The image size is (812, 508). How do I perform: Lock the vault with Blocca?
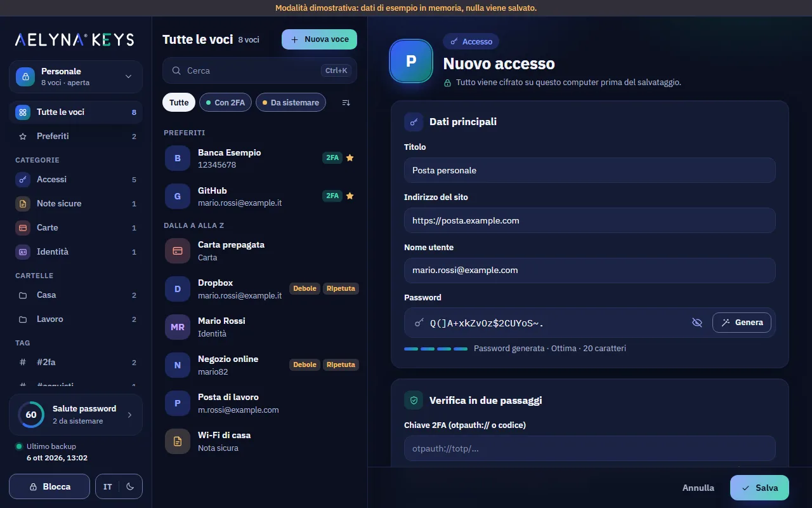[49, 486]
